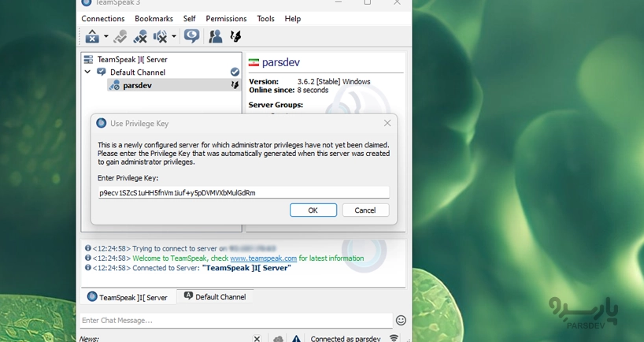Viewport: 644px width, 342px height.
Task: Switch to the Default Channel chat tab
Action: (215, 297)
